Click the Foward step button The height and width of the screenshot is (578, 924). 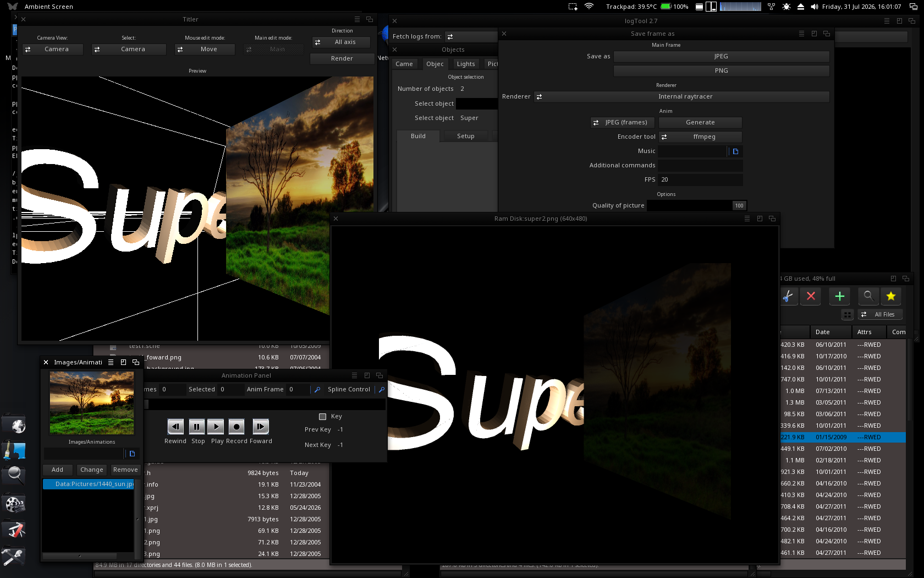(261, 426)
